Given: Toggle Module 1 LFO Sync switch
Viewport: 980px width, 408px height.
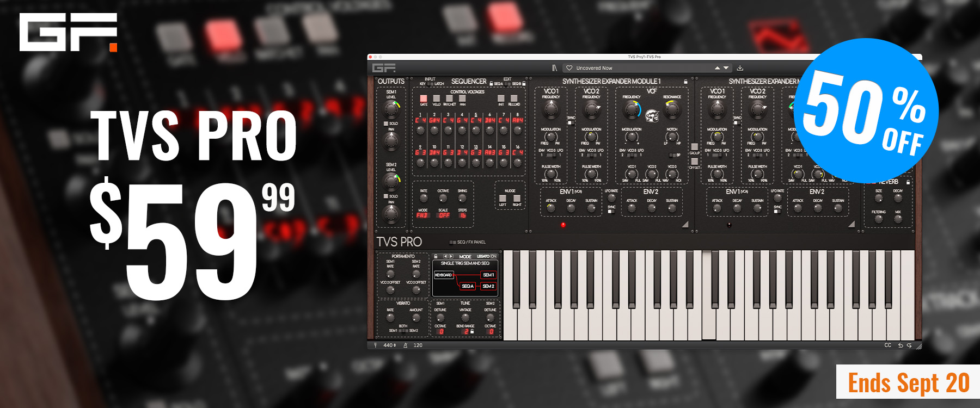Looking at the screenshot, I should (611, 211).
